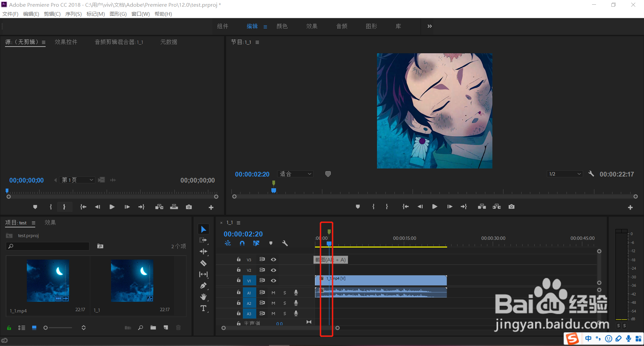Hide track V2 output eye
Viewport: 644px width, 346px height.
click(273, 270)
